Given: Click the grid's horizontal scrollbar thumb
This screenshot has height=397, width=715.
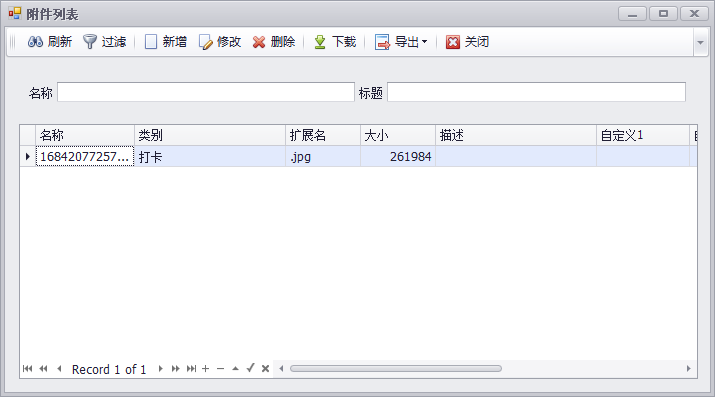Looking at the screenshot, I should [x=396, y=368].
